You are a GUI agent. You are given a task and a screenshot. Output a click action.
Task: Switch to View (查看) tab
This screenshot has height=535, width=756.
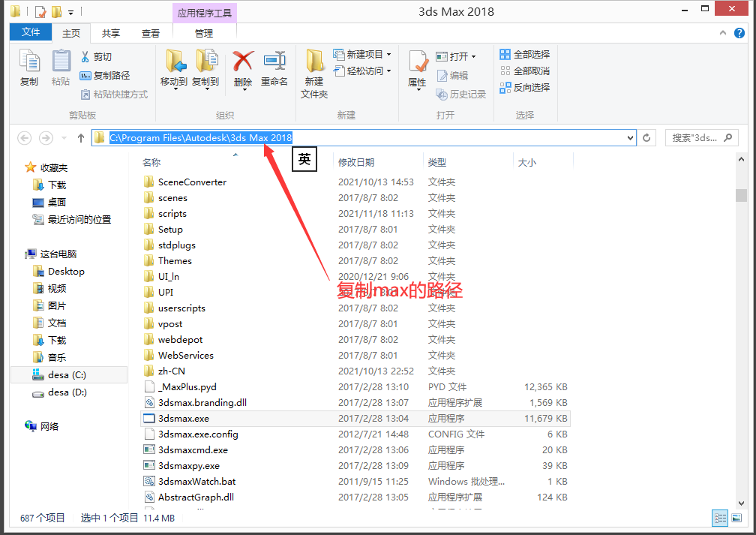tap(151, 33)
